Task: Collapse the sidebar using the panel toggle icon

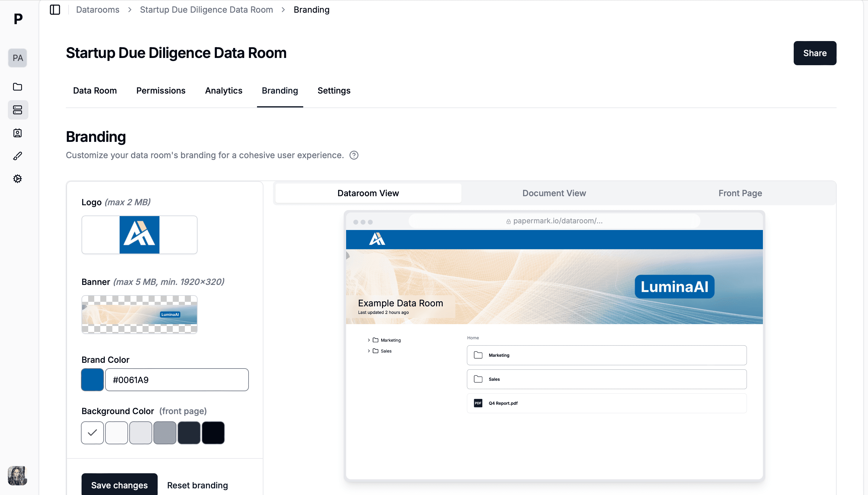Action: (x=55, y=10)
